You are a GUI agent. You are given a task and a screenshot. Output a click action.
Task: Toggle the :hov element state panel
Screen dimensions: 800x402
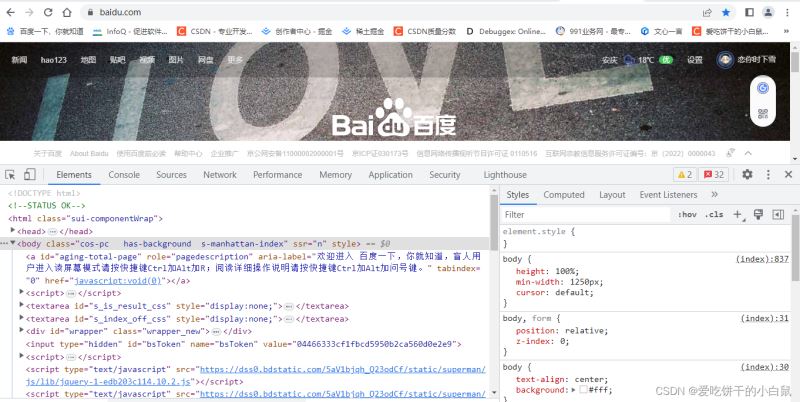(x=687, y=215)
